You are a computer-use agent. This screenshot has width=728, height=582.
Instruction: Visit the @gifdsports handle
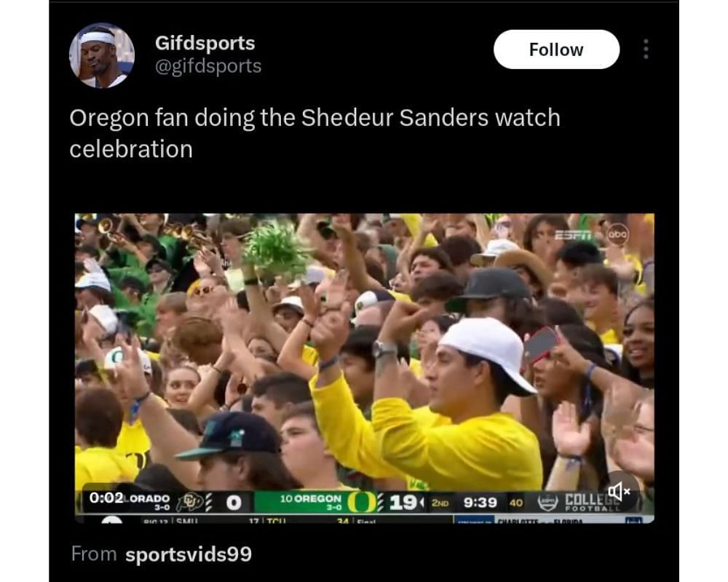click(x=208, y=66)
